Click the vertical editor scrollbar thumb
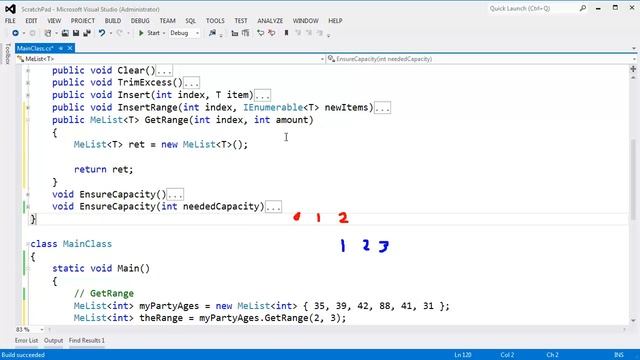 [x=633, y=180]
